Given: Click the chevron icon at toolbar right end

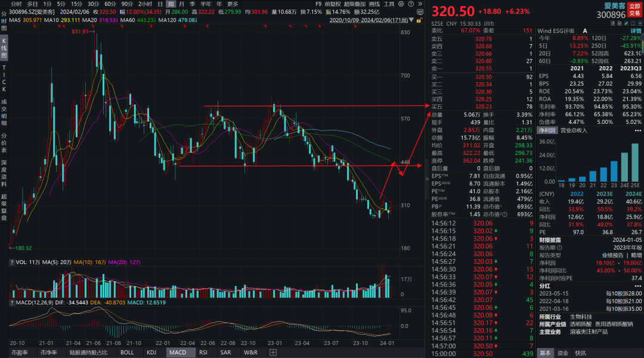Looking at the screenshot, I should (420, 4).
